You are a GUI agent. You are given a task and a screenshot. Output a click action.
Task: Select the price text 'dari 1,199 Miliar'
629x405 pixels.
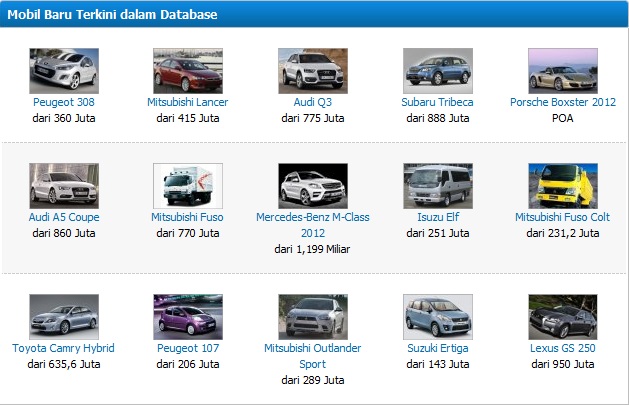(312, 249)
